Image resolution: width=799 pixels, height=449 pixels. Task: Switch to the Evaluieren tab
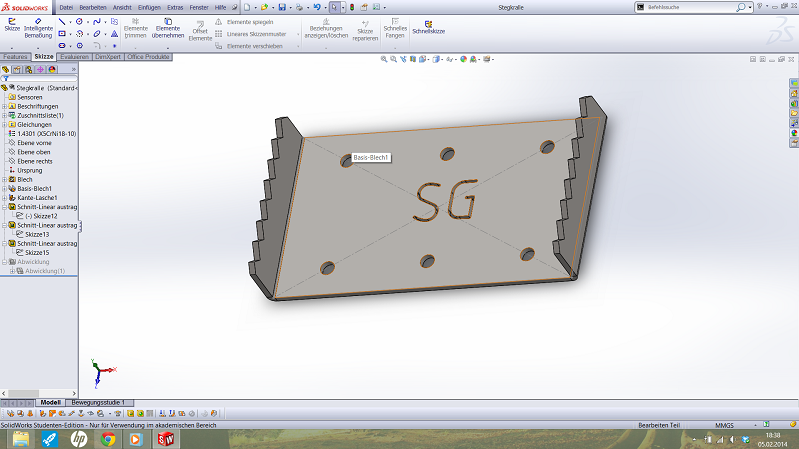[x=73, y=57]
